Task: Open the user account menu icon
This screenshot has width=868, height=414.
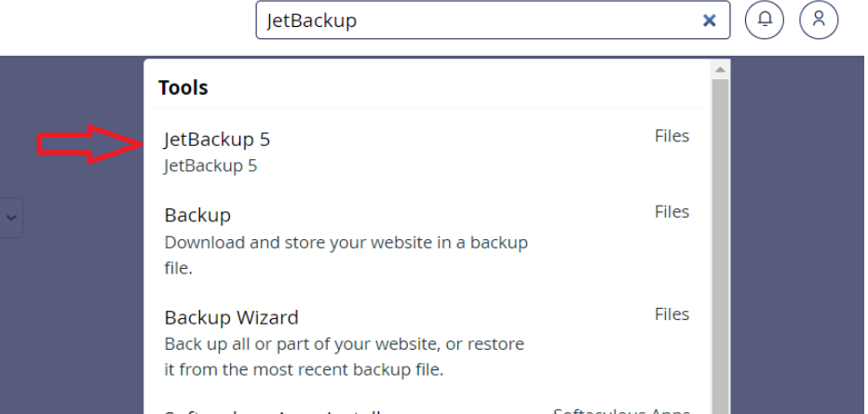Action: [819, 20]
